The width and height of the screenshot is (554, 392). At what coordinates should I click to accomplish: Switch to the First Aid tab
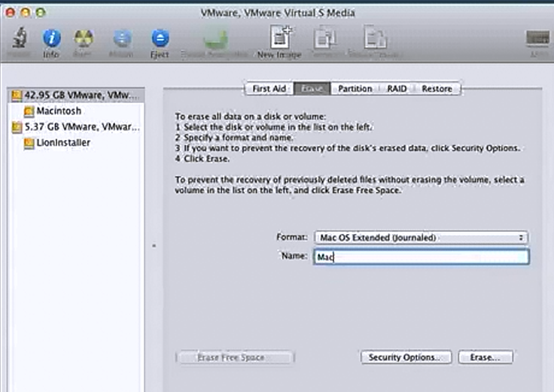(x=269, y=89)
